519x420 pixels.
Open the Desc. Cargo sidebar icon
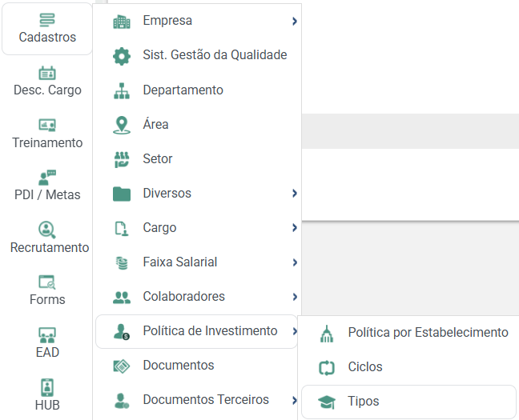[47, 73]
